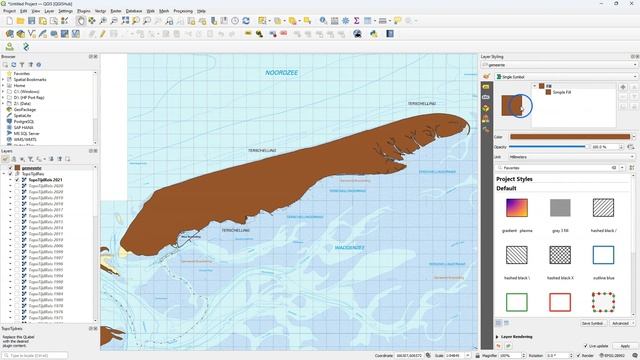640x360 pixels.
Task: Toggle editing with the pencil icon
Action: coord(103,34)
